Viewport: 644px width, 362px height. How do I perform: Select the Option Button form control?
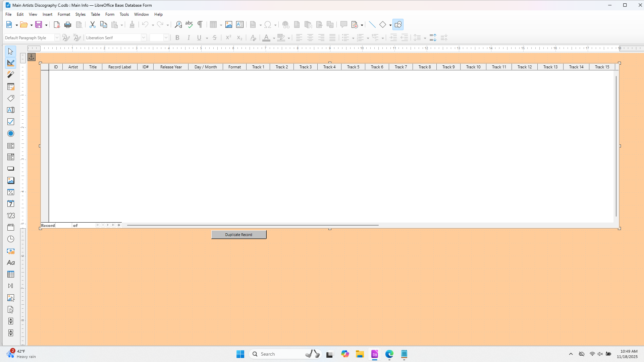click(x=11, y=133)
